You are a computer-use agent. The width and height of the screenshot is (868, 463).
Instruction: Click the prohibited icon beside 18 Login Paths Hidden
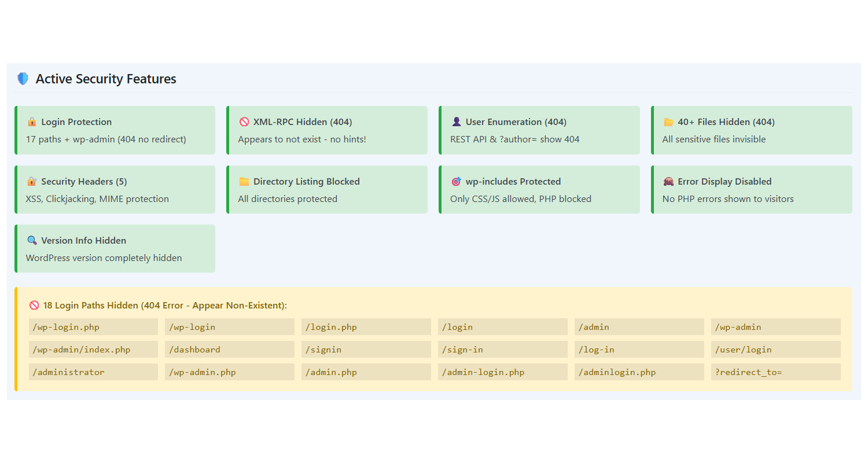click(34, 306)
